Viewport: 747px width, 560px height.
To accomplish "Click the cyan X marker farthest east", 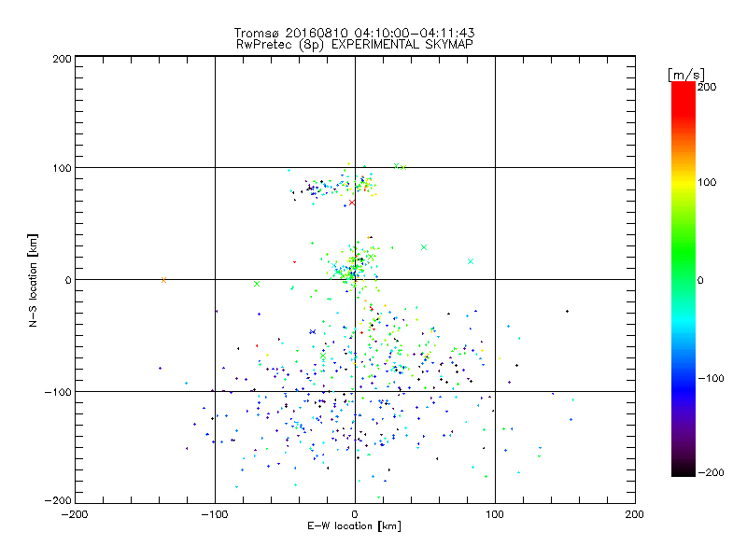I will click(471, 261).
